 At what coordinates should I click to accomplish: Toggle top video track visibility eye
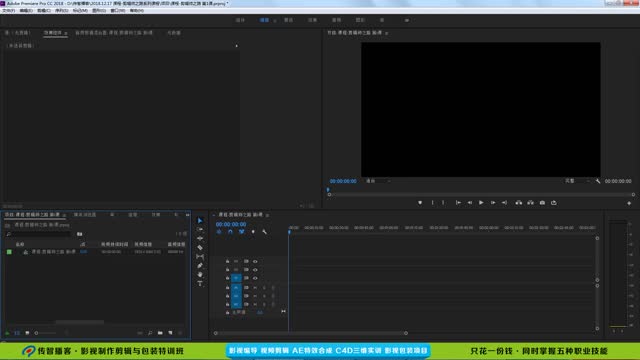pos(255,261)
